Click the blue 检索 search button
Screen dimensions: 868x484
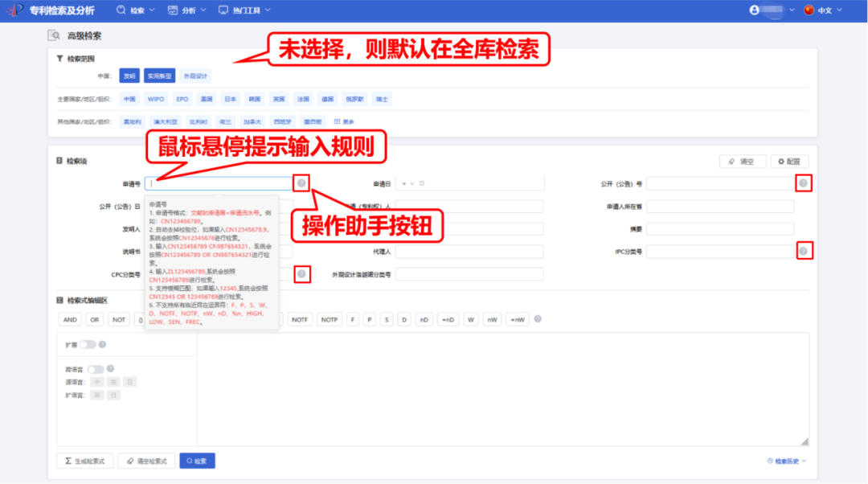[x=196, y=461]
